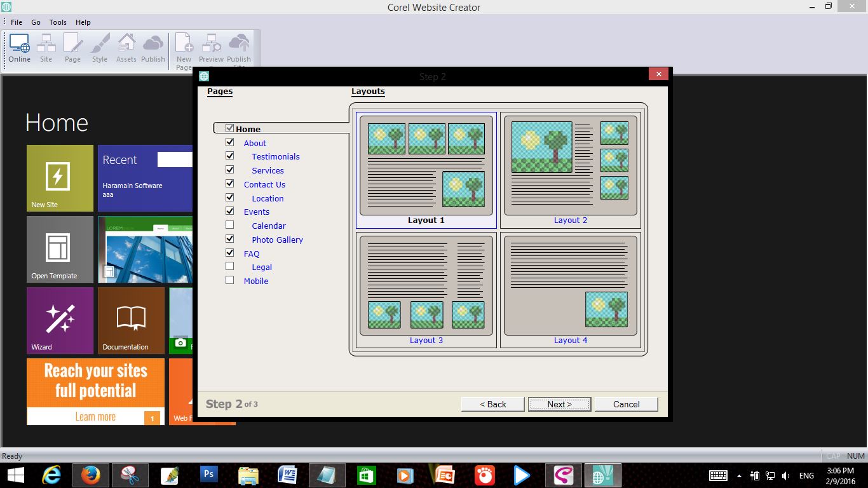The height and width of the screenshot is (488, 868).
Task: Check the Calendar page checkbox
Action: pos(230,225)
